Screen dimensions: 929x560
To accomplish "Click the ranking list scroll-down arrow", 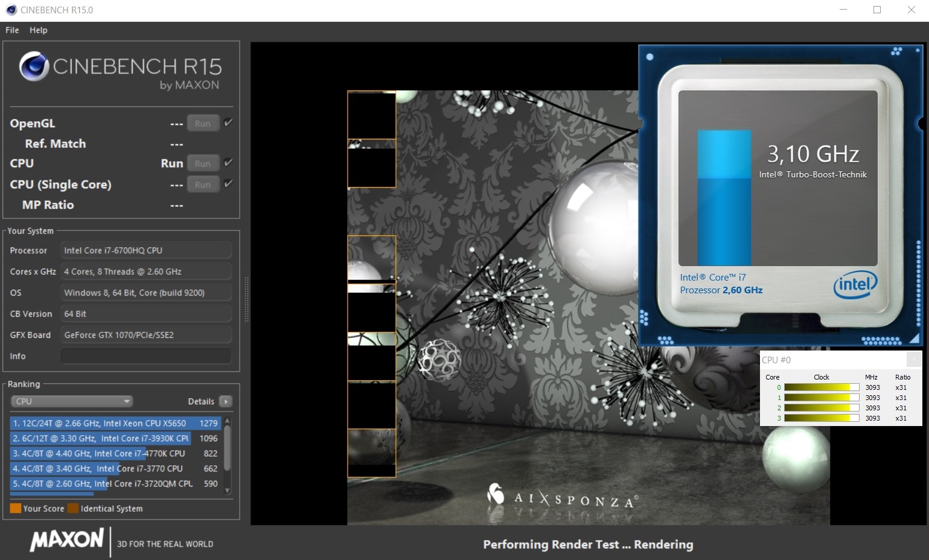I will point(228,491).
